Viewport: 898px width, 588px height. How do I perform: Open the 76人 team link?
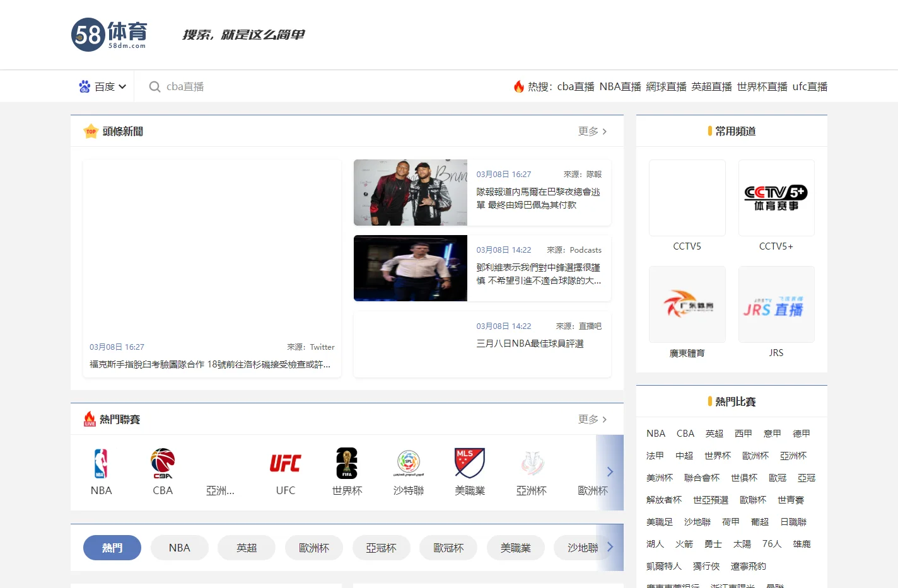[x=772, y=544]
